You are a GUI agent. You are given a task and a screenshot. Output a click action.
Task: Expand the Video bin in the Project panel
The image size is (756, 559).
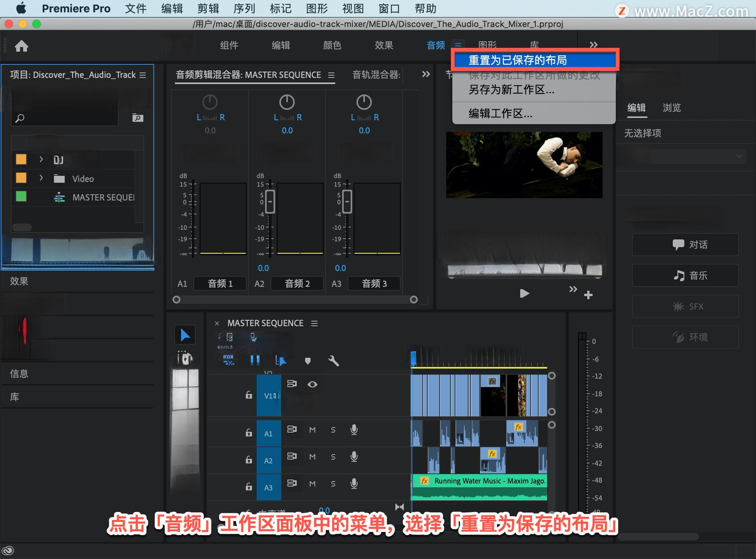[41, 178]
